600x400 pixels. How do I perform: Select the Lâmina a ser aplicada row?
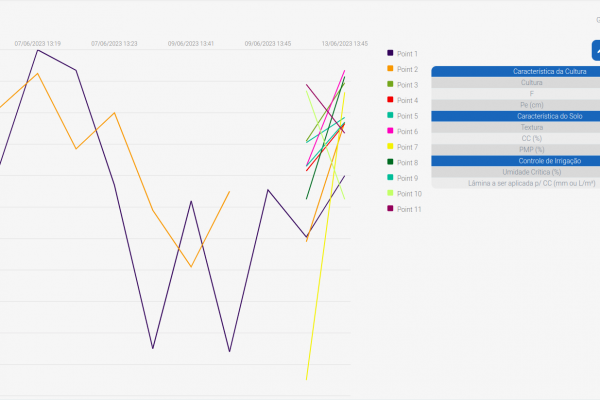click(x=515, y=183)
